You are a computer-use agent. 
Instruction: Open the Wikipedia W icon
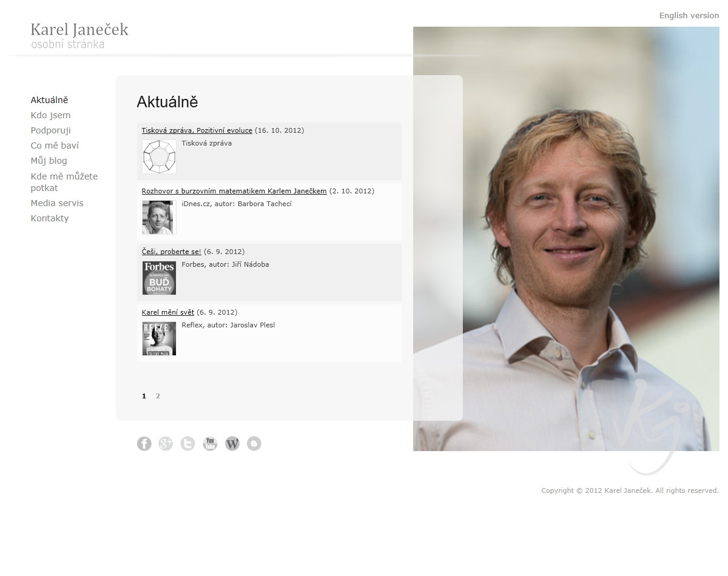tap(232, 444)
